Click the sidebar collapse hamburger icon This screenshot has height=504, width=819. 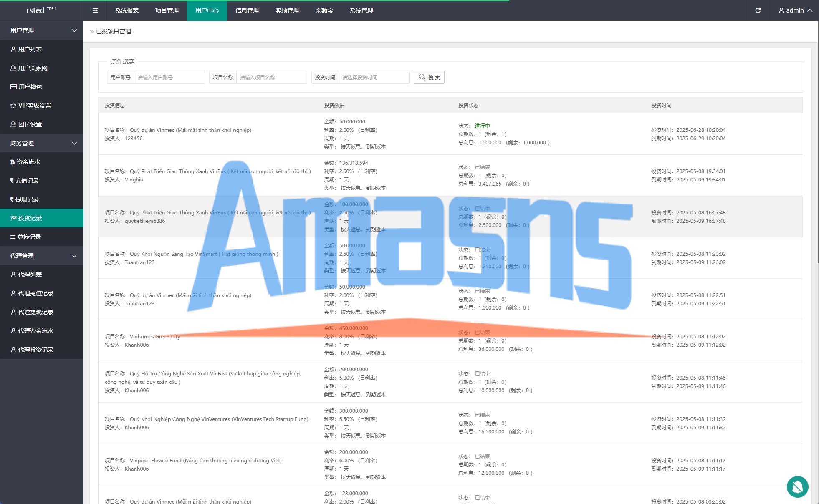95,10
